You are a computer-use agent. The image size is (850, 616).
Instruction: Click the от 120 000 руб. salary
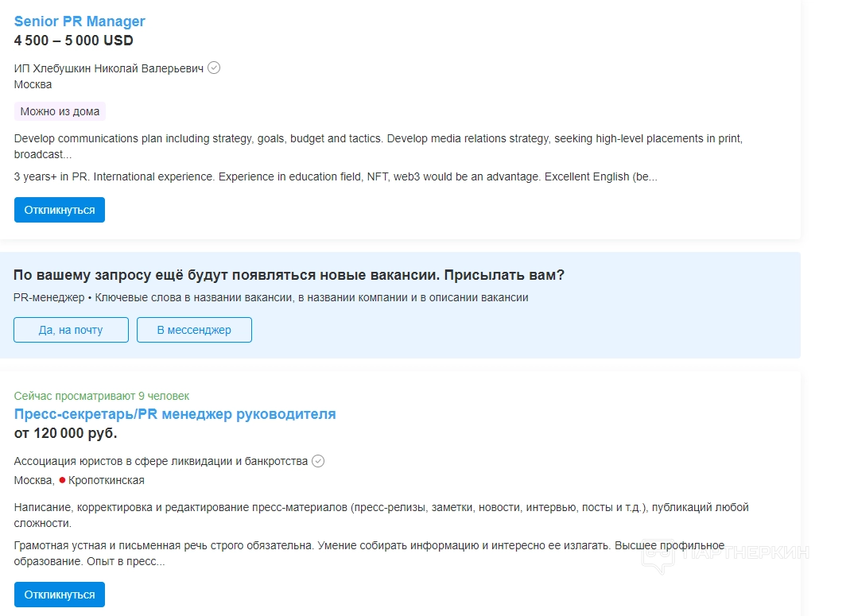click(x=66, y=433)
